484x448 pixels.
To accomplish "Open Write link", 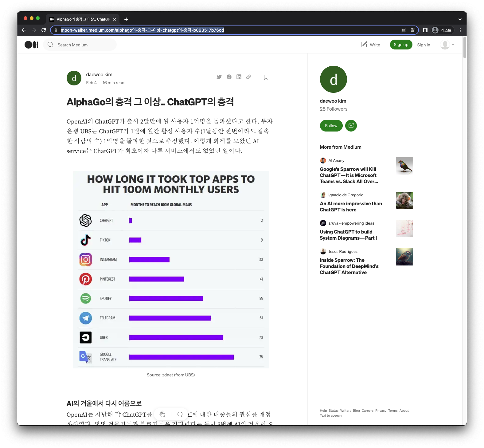I will [375, 45].
